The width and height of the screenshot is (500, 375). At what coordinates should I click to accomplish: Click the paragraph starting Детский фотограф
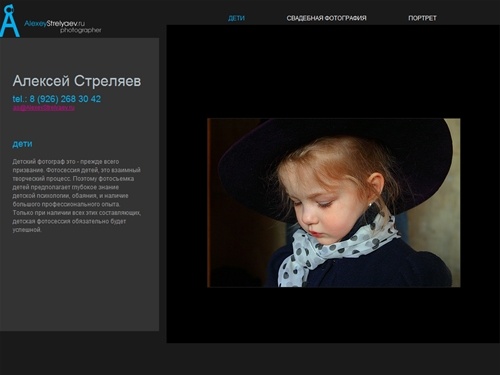77,196
